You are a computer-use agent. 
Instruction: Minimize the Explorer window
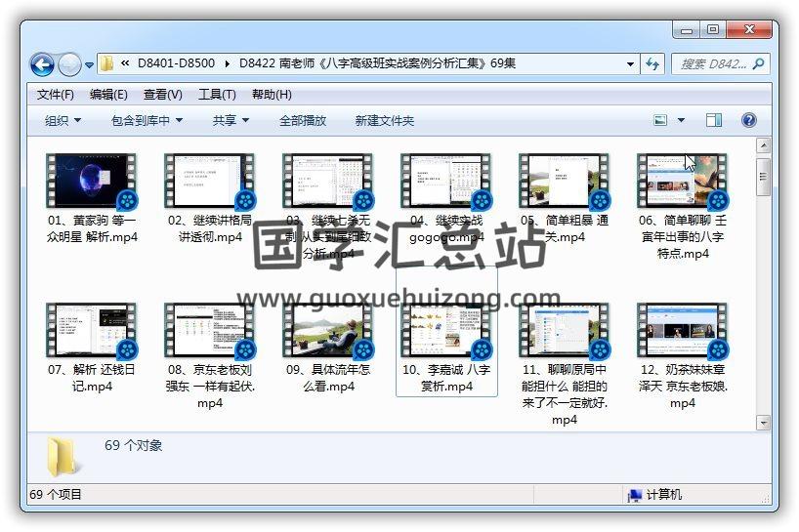[x=687, y=30]
